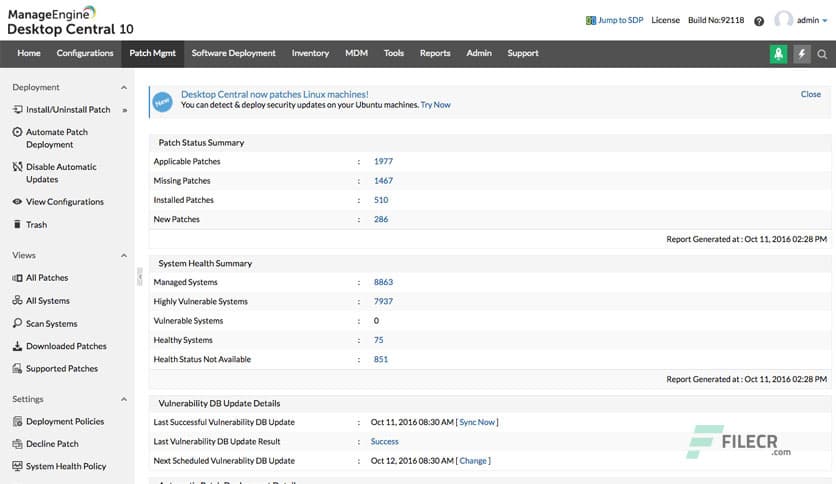Open the Support tab

pos(522,53)
